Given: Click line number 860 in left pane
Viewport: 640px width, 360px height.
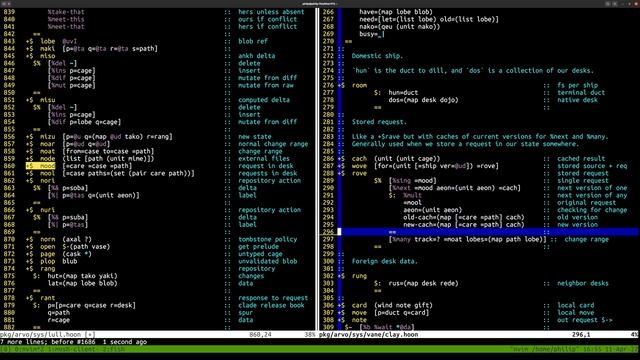Looking at the screenshot, I should coord(9,166).
